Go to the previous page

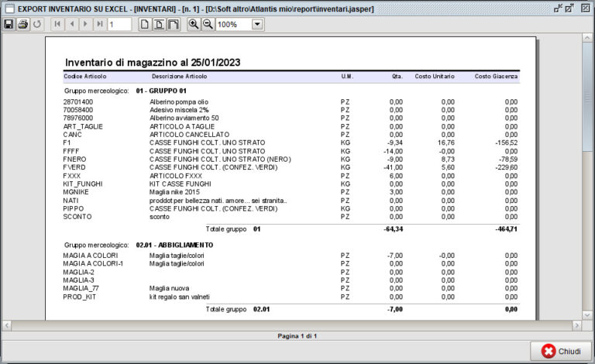pyautogui.click(x=71, y=25)
